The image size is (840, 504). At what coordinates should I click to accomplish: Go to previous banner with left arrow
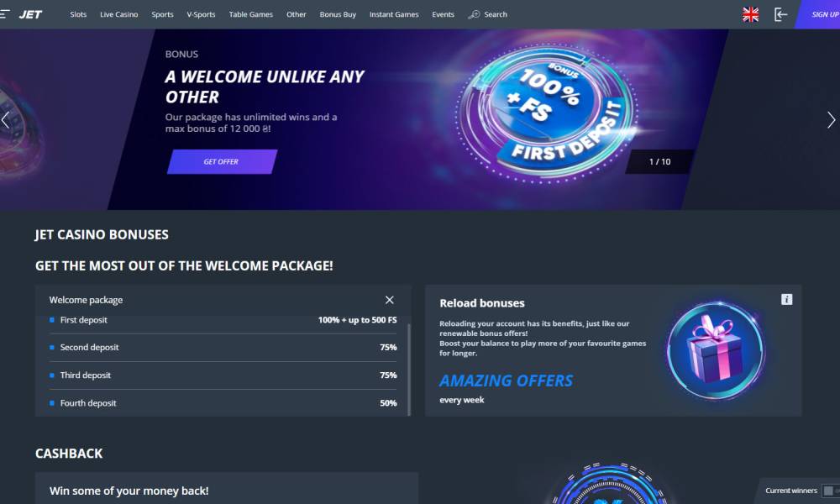click(x=5, y=119)
